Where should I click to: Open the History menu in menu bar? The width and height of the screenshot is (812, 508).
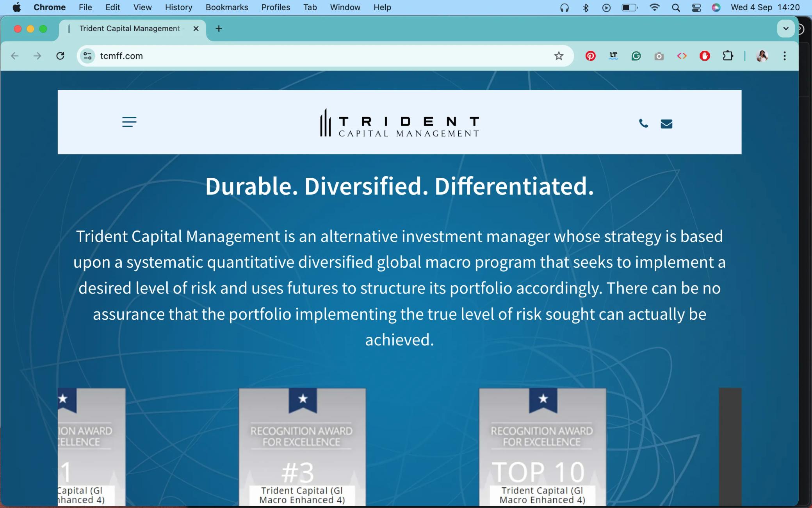click(178, 7)
